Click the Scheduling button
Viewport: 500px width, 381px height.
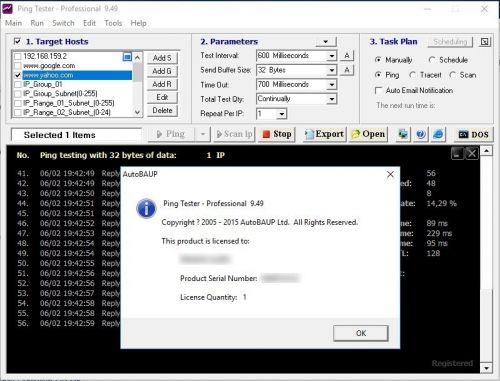tap(450, 42)
